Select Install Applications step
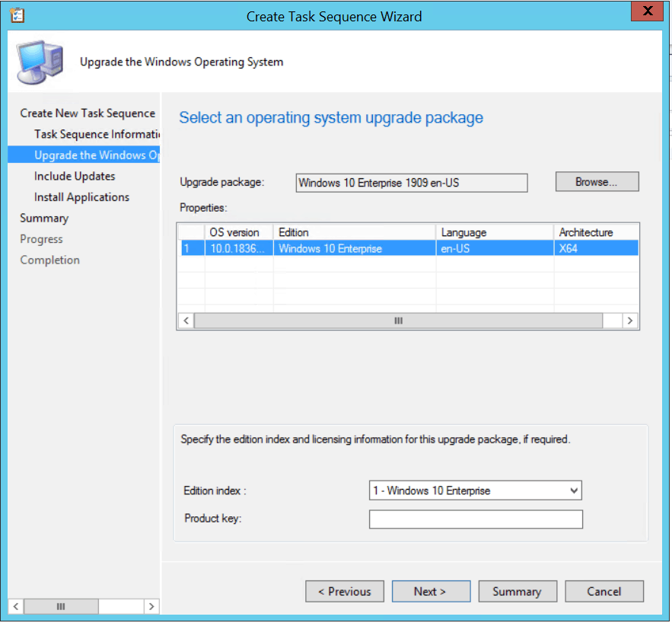Viewport: 672px width, 623px height. coord(81,197)
